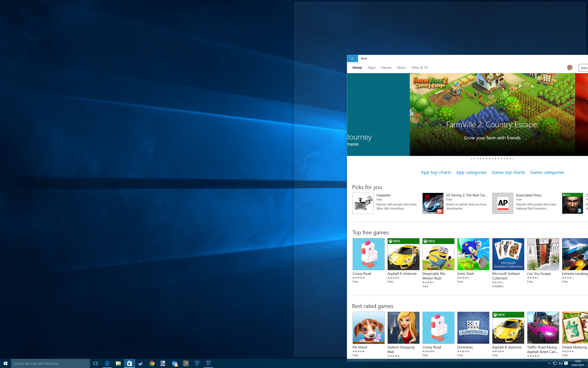Screen dimensions: 588x368
Task: Open the Unpacker app icon
Action: pyautogui.click(x=363, y=203)
